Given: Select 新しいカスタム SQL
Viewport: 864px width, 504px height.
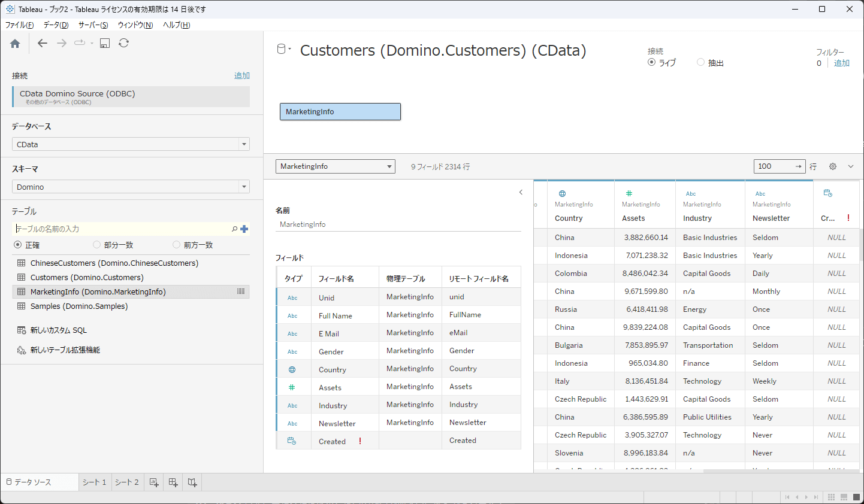Looking at the screenshot, I should coord(59,330).
